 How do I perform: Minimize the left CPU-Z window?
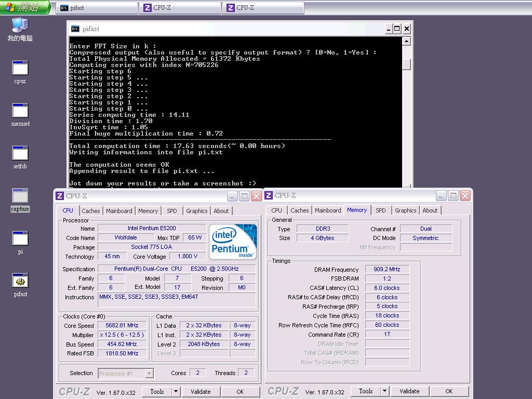[232, 196]
